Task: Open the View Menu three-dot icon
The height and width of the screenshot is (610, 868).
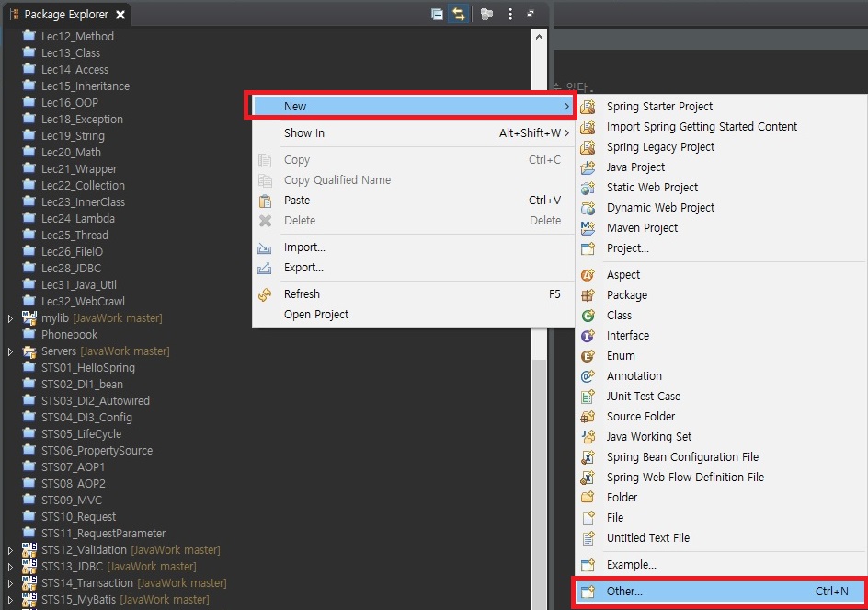Action: (509, 15)
